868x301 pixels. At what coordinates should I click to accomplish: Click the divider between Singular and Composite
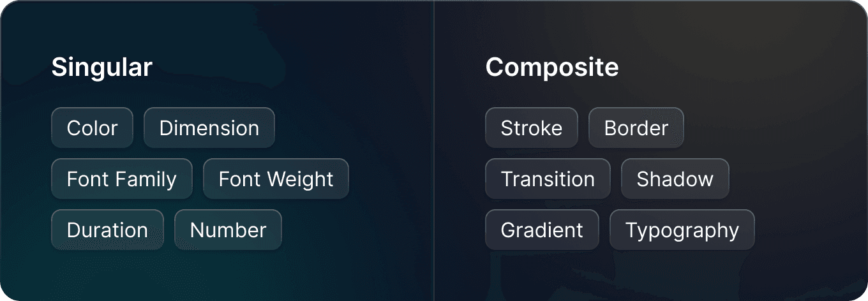[434, 150]
